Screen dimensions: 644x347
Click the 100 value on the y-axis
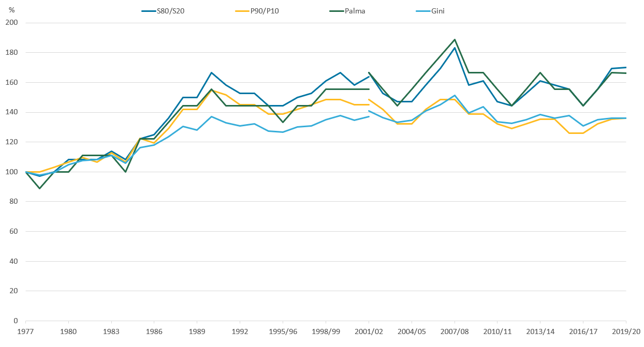coord(12,172)
